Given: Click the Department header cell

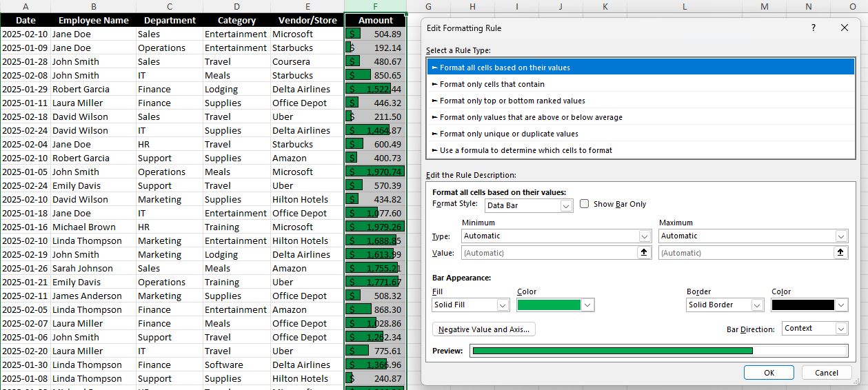Looking at the screenshot, I should 170,20.
